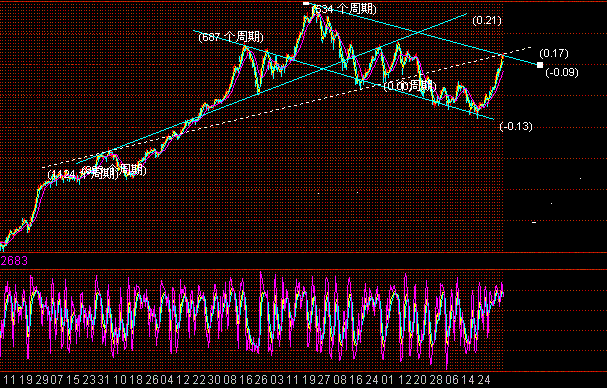Click date label 04 on time axis
The width and height of the screenshot is (607, 388).
point(166,380)
